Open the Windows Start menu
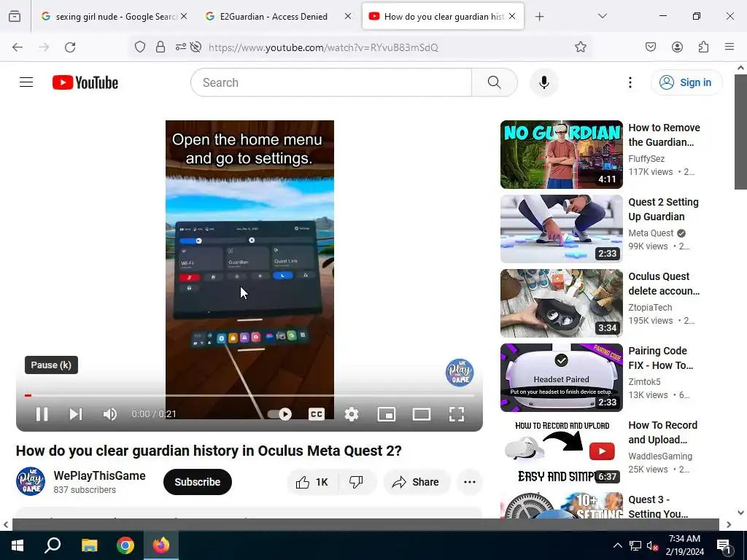747x560 pixels. pos(18,545)
